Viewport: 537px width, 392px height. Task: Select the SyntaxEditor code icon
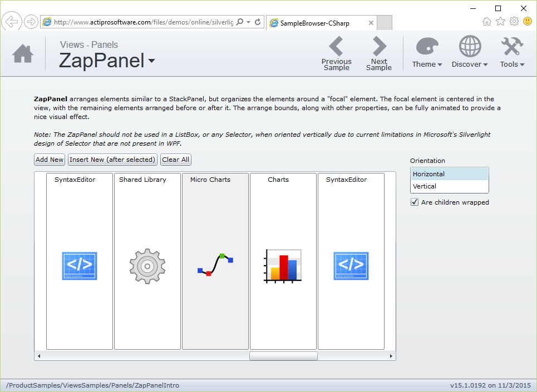(79, 266)
